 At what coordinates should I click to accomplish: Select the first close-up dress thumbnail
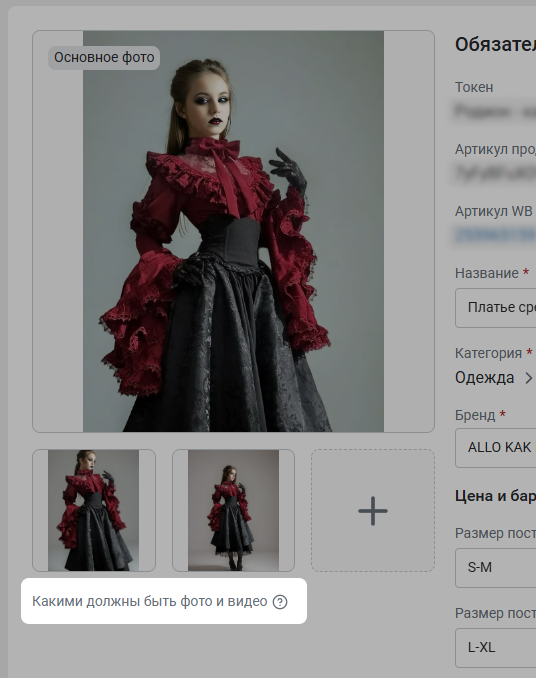coord(94,510)
